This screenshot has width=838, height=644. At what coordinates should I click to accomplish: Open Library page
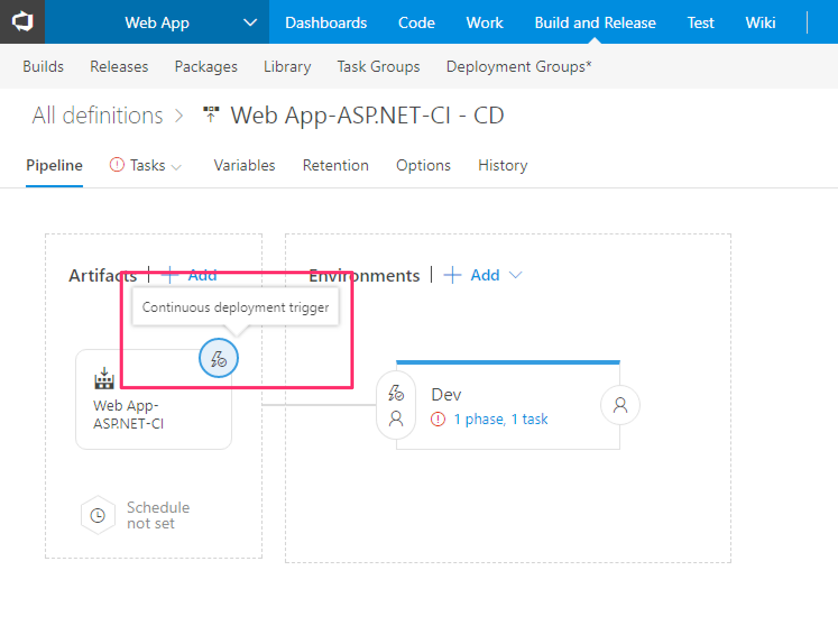pos(287,66)
